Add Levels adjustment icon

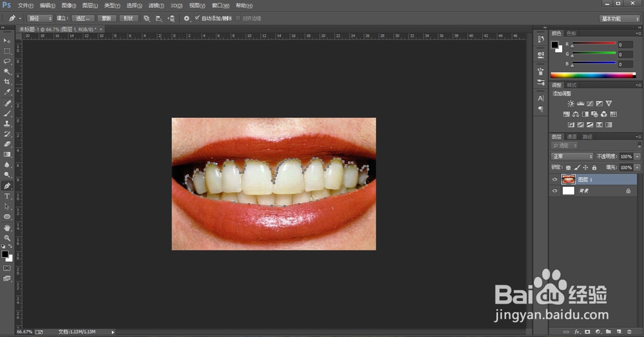pos(580,104)
